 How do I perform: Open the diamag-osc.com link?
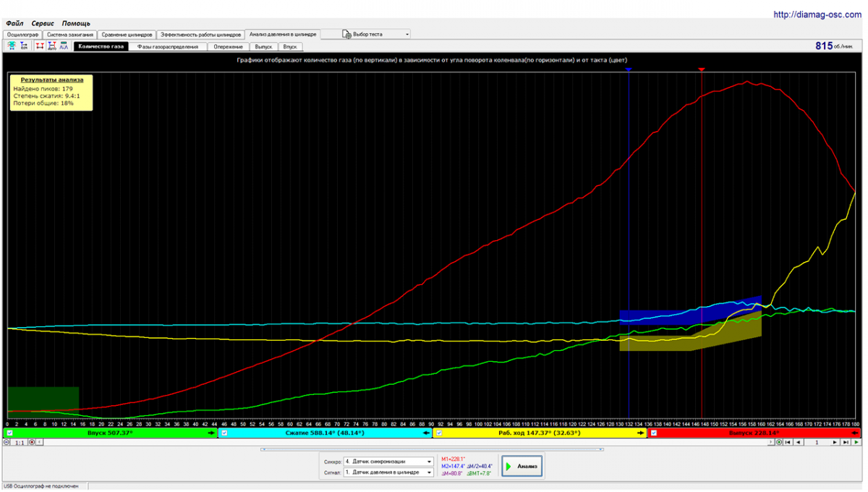click(x=817, y=14)
